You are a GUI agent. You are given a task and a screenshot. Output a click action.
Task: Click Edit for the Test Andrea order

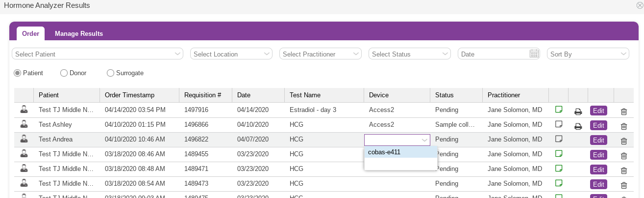click(x=598, y=140)
